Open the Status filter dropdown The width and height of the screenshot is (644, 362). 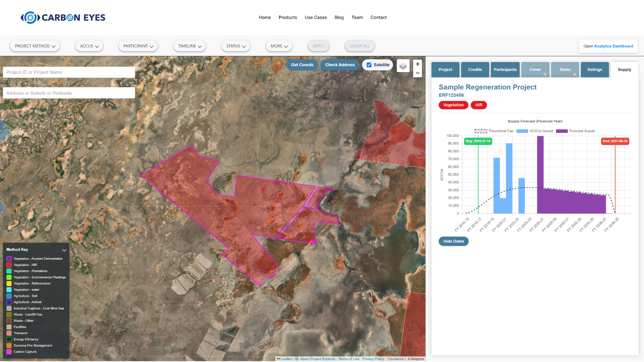coord(236,46)
